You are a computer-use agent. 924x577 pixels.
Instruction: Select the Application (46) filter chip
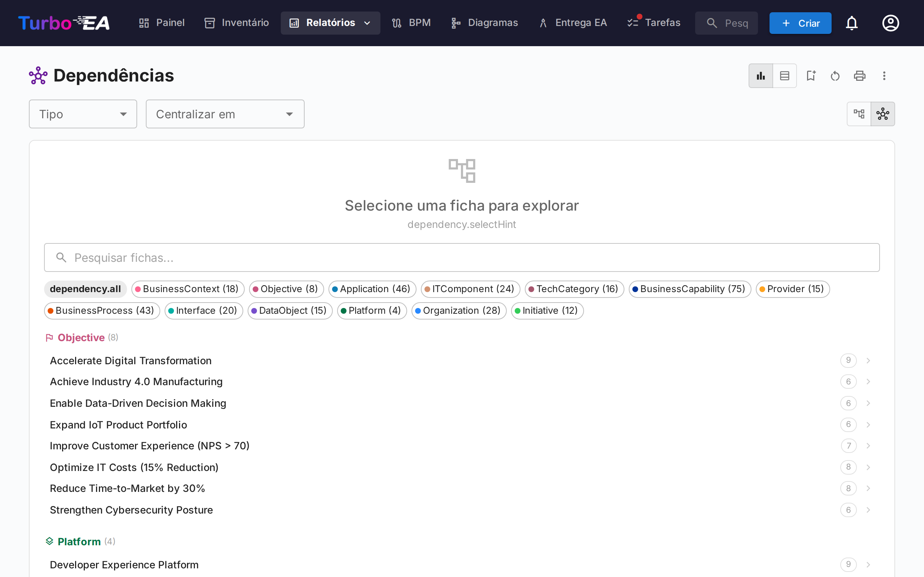coord(372,289)
